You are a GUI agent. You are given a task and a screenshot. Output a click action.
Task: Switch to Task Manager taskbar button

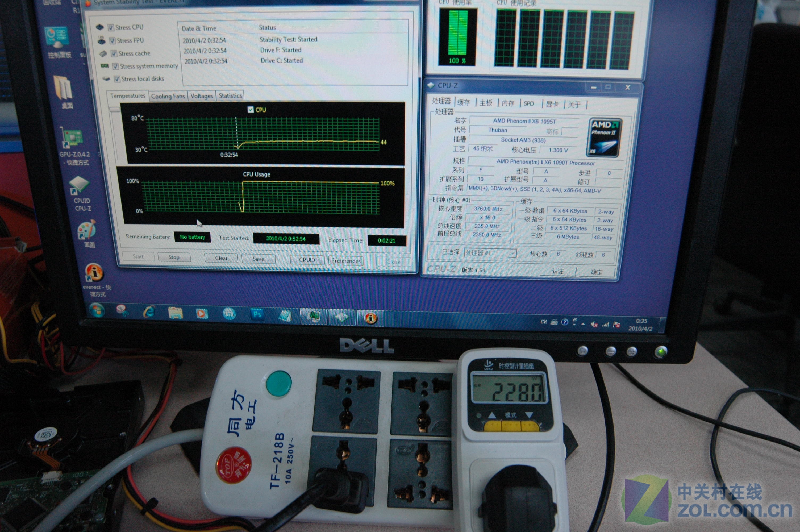(x=314, y=317)
